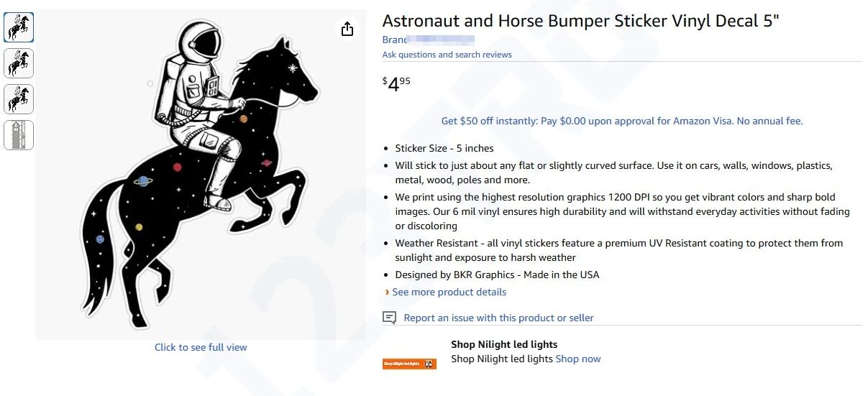Click the orange chevron before See more
Image resolution: width=868 pixels, height=396 pixels.
[387, 293]
